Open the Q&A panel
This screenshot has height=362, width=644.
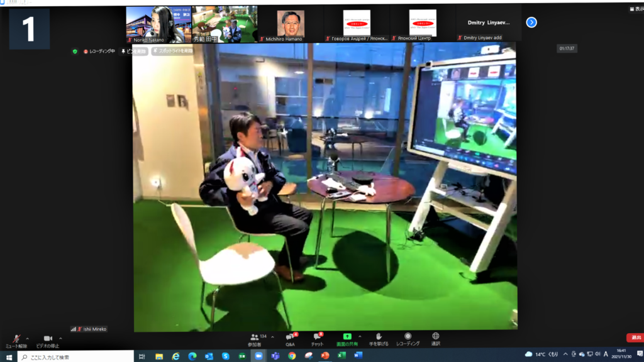tap(291, 340)
